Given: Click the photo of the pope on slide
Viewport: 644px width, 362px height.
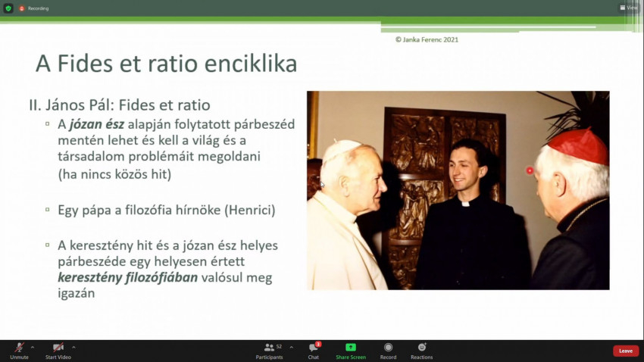Looking at the screenshot, I should pyautogui.click(x=458, y=190).
